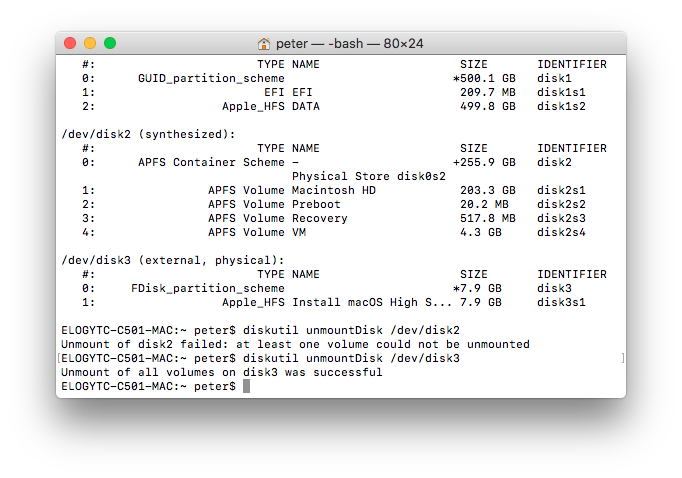Click the 'FDisk_partition_scheme' text
This screenshot has width=682, height=478.
(x=207, y=288)
